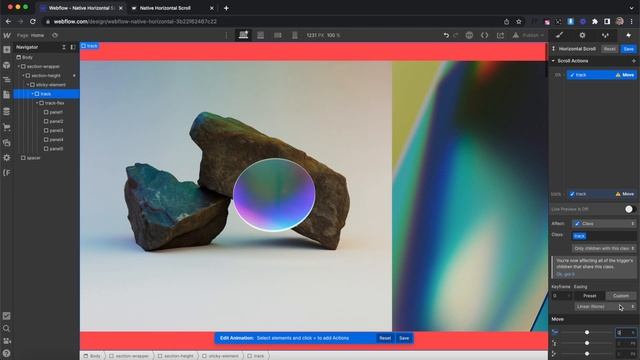
Task: Click Save in the Edit Animation bar
Action: (x=404, y=338)
